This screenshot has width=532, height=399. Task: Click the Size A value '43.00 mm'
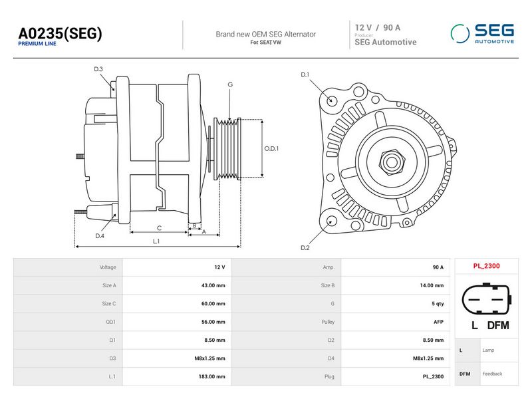tap(213, 286)
